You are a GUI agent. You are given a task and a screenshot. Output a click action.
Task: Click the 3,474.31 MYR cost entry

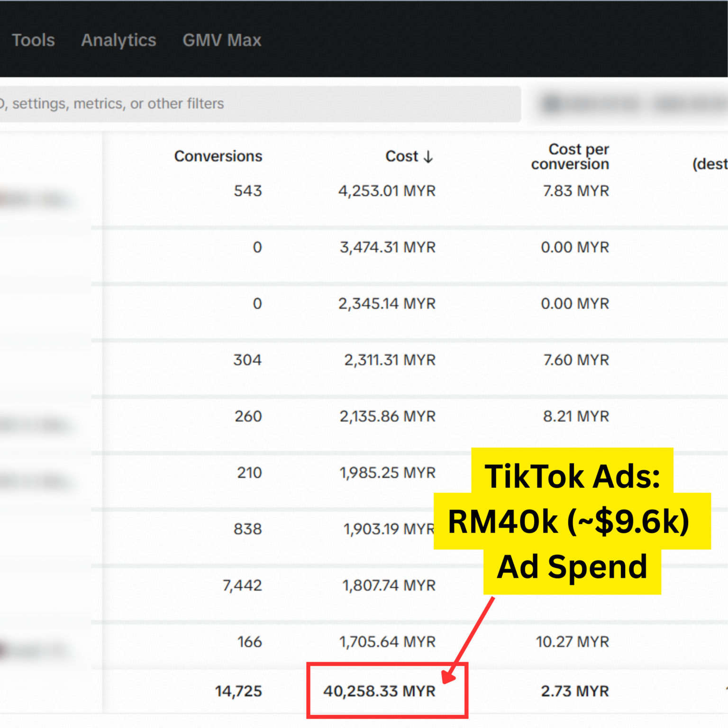tap(387, 247)
